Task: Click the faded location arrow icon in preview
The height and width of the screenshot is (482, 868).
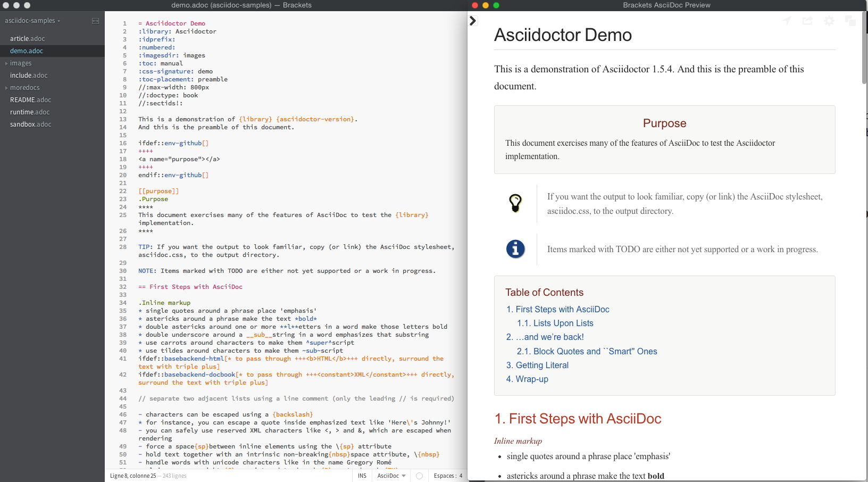Action: (787, 21)
